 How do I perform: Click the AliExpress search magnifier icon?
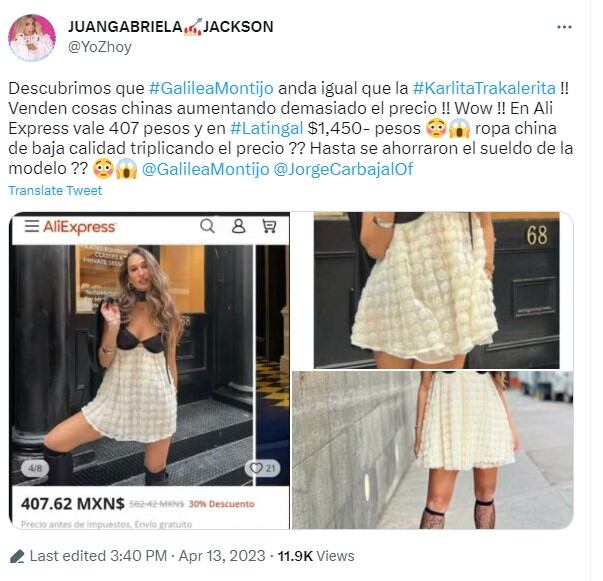(208, 226)
